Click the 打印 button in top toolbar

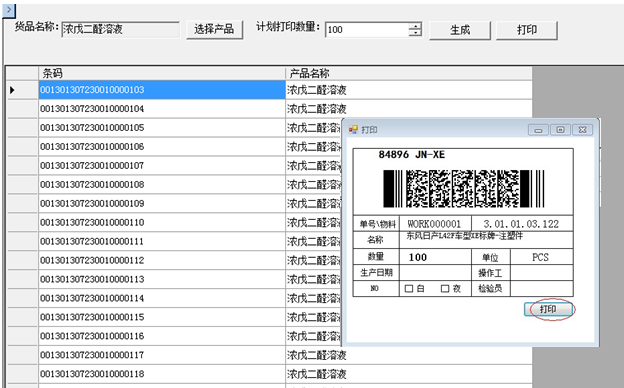click(526, 30)
